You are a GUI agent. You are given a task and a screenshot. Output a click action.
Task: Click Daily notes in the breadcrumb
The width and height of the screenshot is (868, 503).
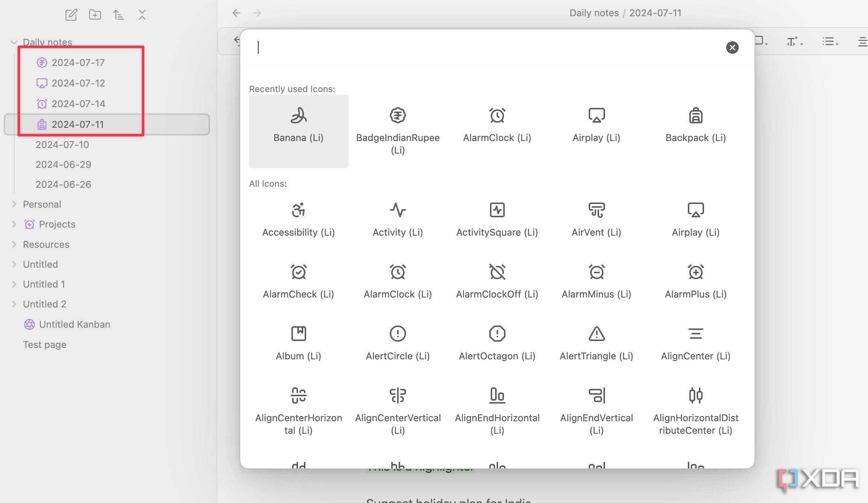click(594, 13)
